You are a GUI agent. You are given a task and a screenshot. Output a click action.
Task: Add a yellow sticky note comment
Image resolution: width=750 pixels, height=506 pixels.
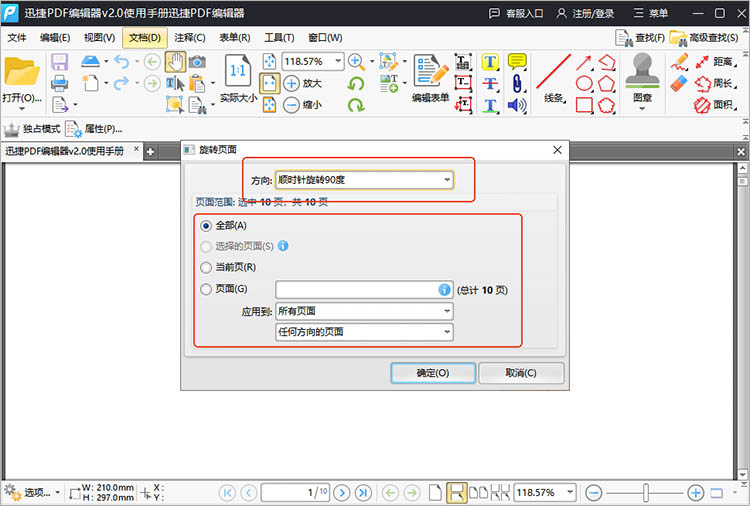click(x=517, y=62)
